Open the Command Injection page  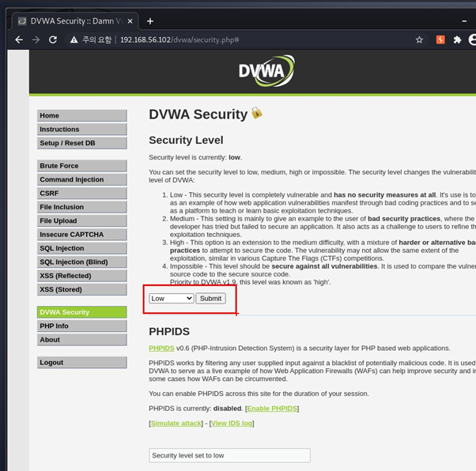[x=82, y=179]
